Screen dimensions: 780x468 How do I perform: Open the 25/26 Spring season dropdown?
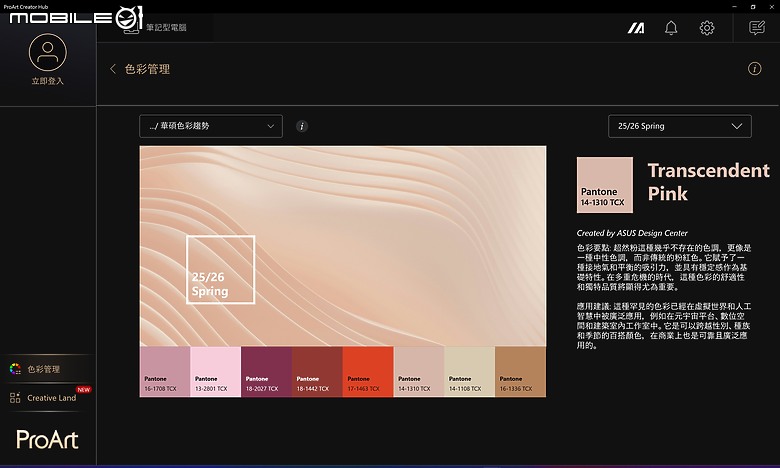point(680,126)
